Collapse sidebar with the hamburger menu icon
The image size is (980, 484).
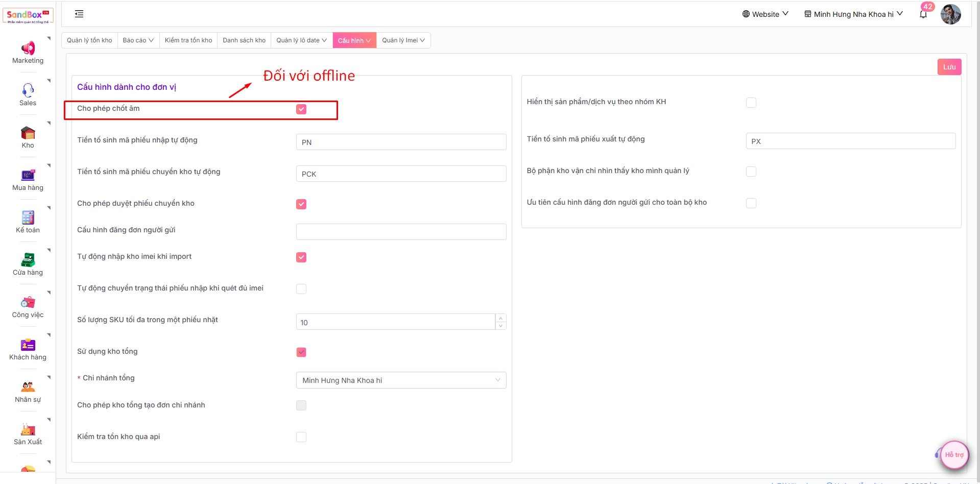(79, 14)
